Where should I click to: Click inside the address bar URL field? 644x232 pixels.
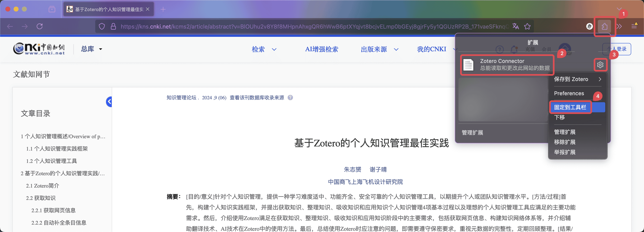pyautogui.click(x=300, y=26)
